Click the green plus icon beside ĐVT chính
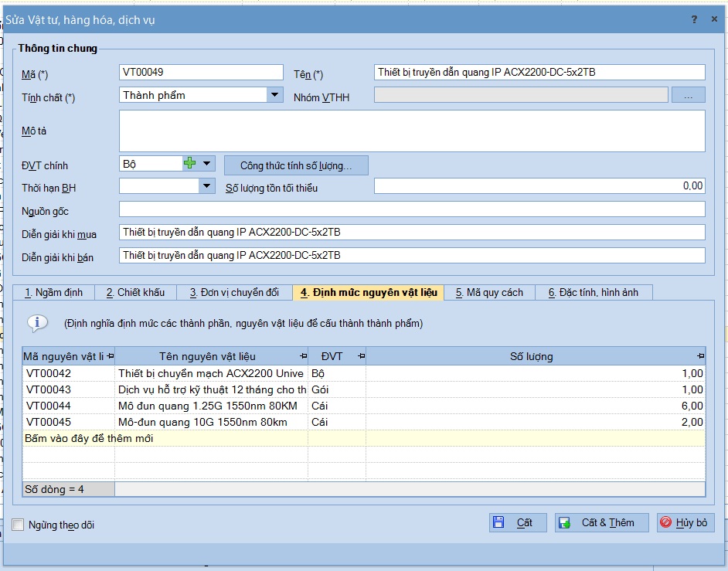This screenshot has height=571, width=728. pos(190,163)
